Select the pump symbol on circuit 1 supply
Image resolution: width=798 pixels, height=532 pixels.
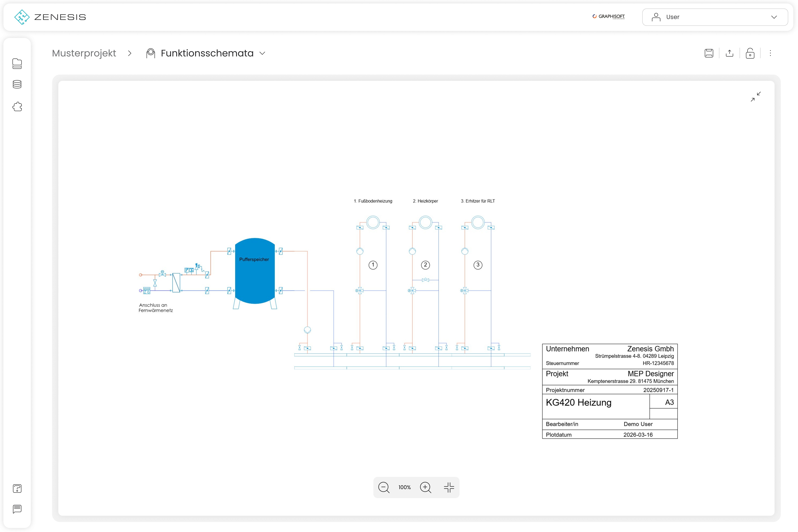point(360,251)
